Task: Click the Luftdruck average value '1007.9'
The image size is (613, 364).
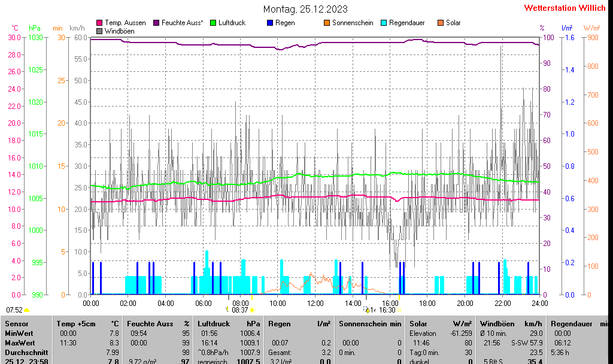Action: (250, 352)
